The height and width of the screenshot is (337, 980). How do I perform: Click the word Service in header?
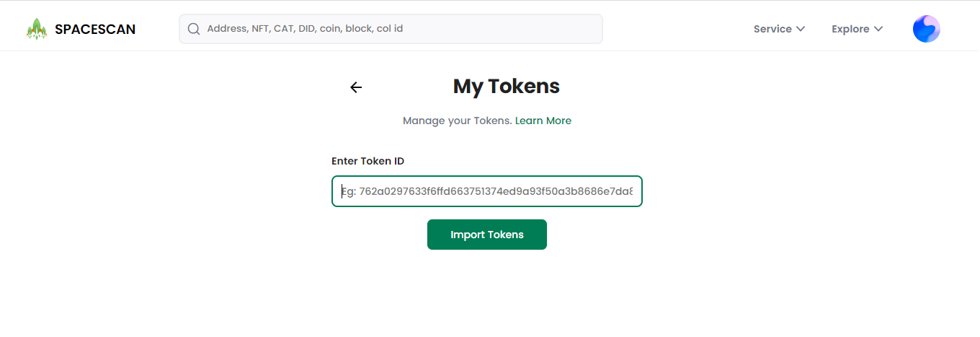point(772,29)
